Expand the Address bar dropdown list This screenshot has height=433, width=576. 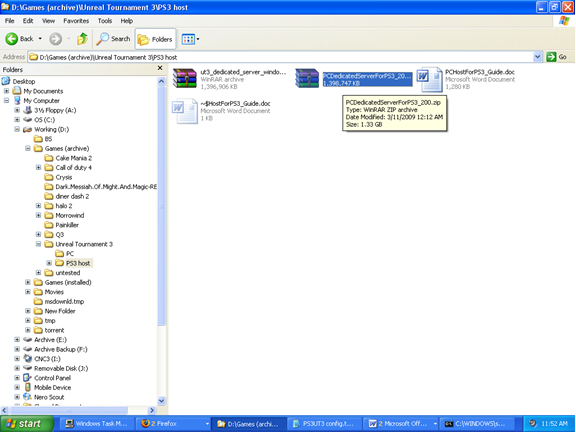(537, 57)
